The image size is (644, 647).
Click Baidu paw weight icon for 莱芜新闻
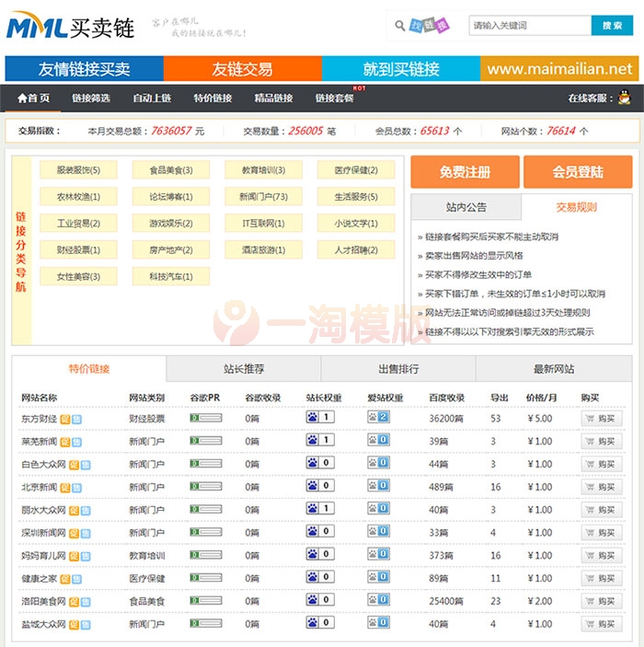tap(320, 440)
